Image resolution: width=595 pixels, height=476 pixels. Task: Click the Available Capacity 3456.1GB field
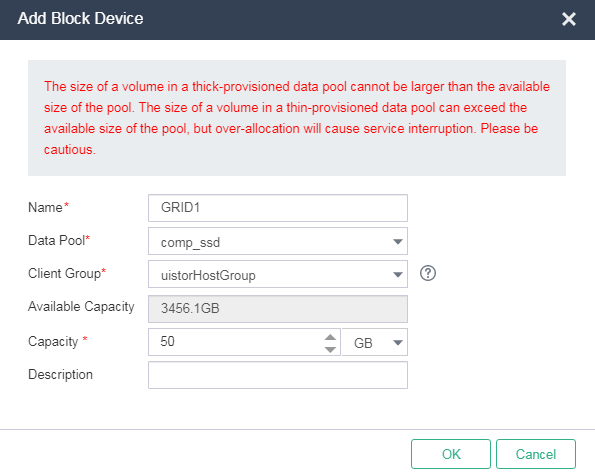coord(278,309)
